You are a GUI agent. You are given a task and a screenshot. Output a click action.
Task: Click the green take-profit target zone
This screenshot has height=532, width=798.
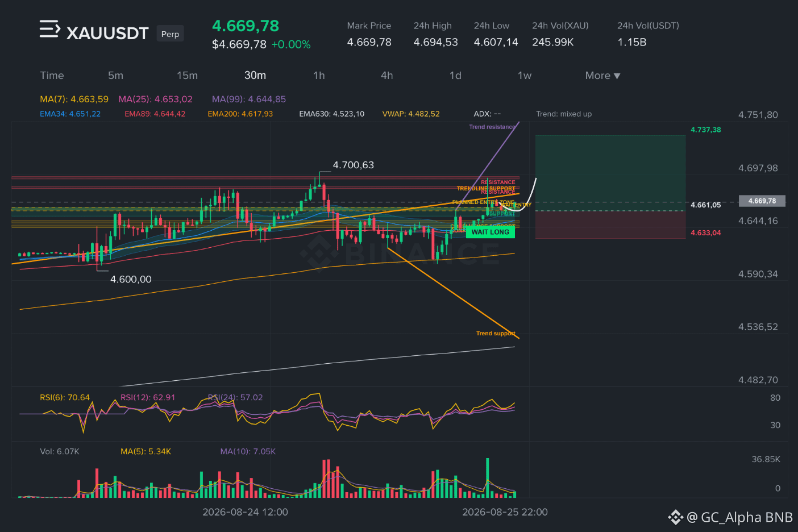610,173
